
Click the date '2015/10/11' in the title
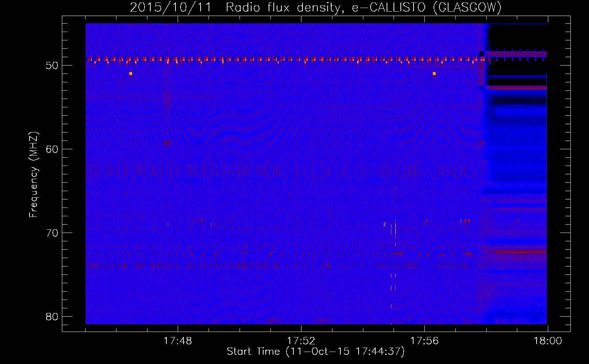(171, 7)
